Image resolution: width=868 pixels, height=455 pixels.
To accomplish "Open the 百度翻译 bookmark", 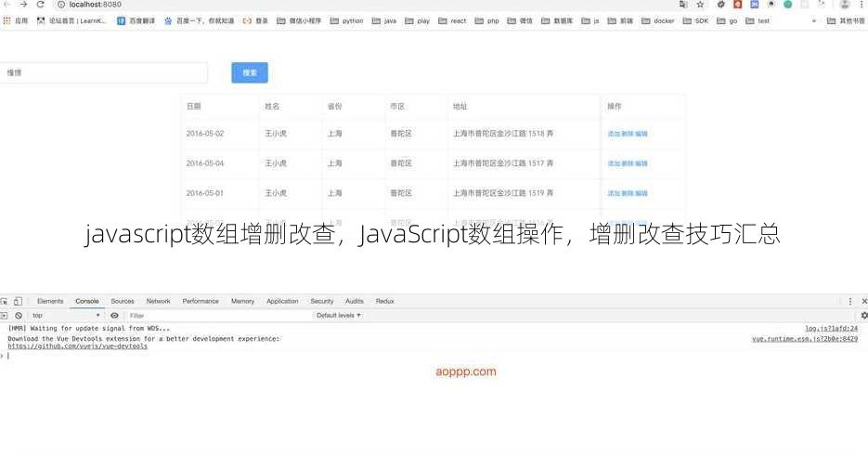I will (x=136, y=20).
